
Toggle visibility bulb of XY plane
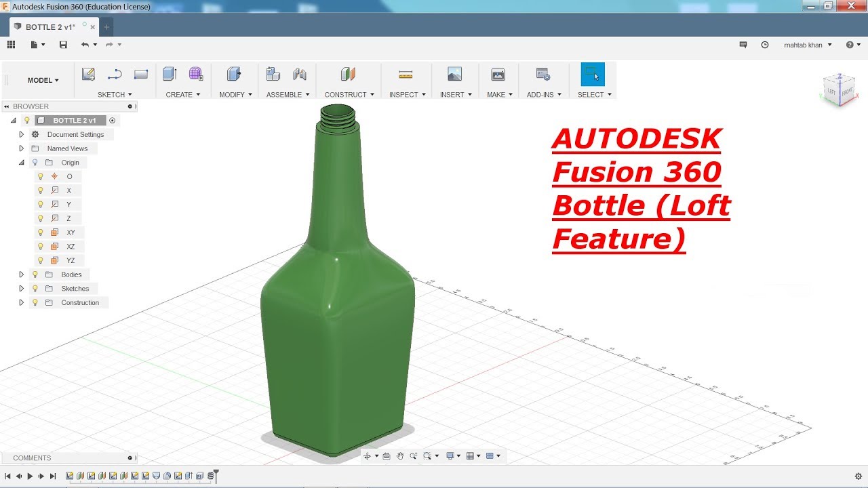(40, 232)
